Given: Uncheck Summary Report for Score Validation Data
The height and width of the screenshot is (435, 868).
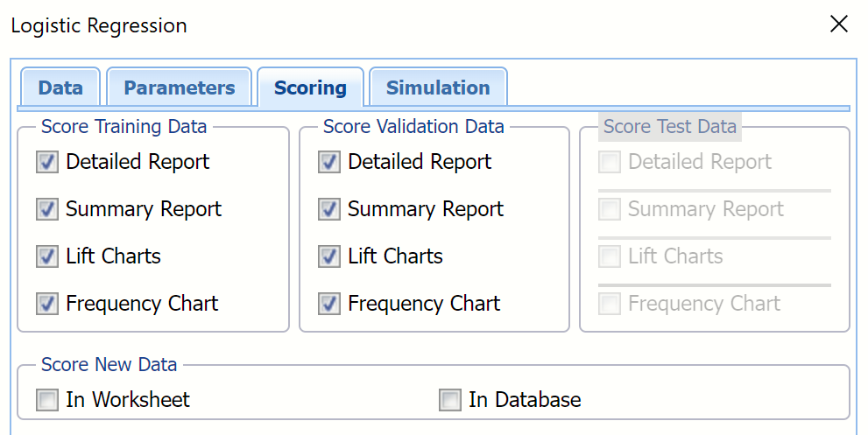Looking at the screenshot, I should [x=329, y=209].
